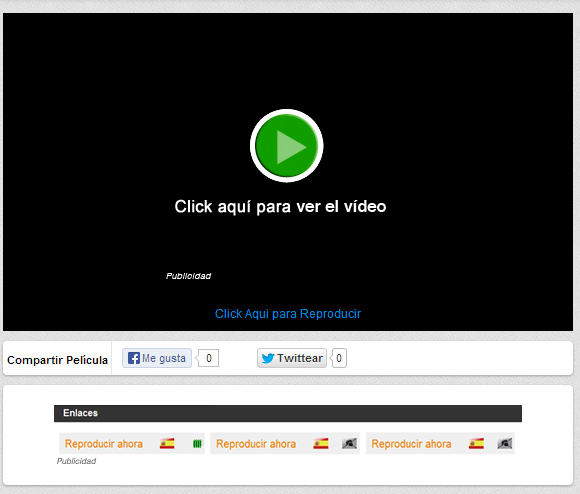Click the Spanish flag in second link
The image size is (580, 494).
(321, 443)
